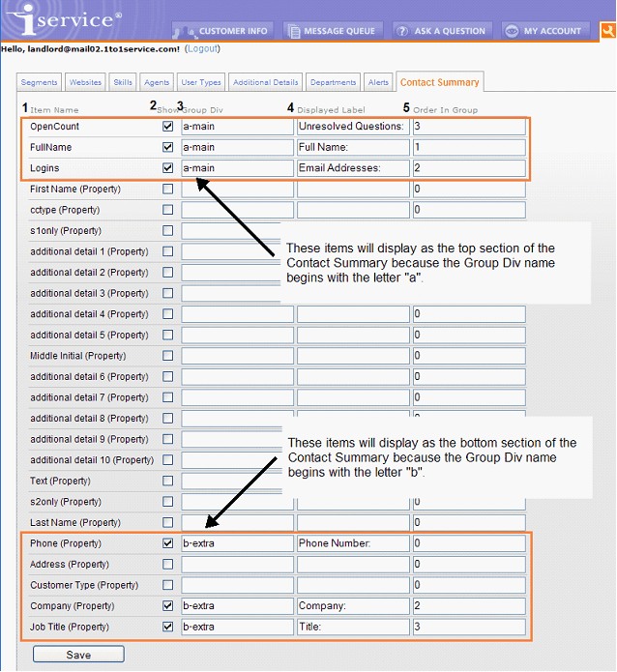The image size is (617, 672).
Task: Click First Name Group Div field
Action: 238,189
